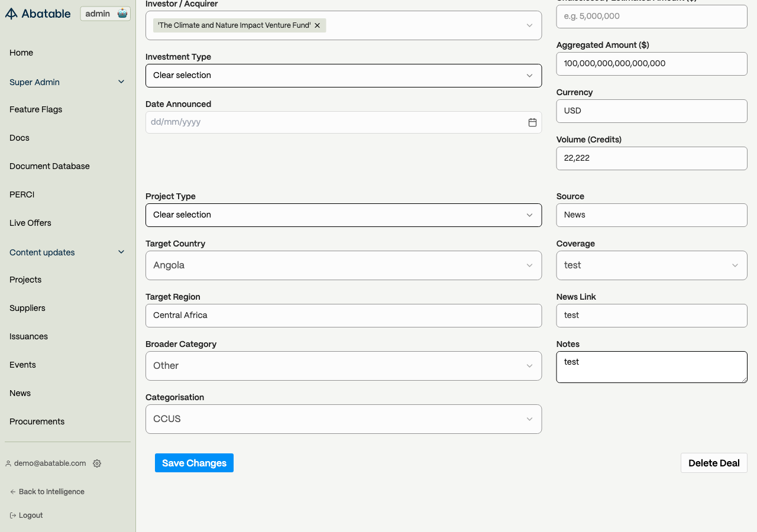Screen dimensions: 757x532
Task: Open the Broader Category dropdown
Action: (344, 366)
